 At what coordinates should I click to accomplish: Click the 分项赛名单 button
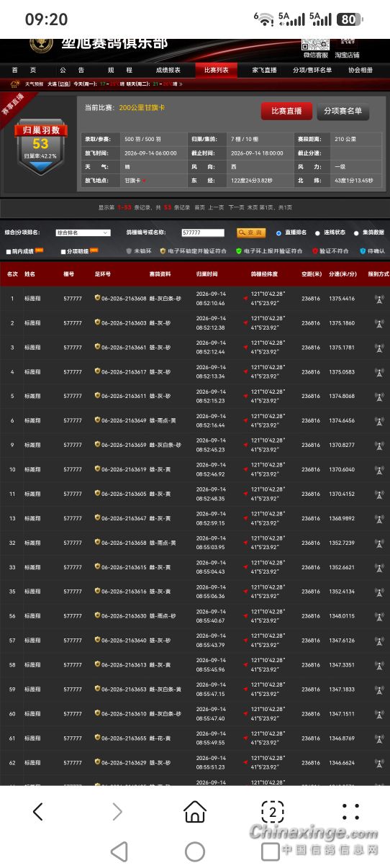click(x=343, y=112)
